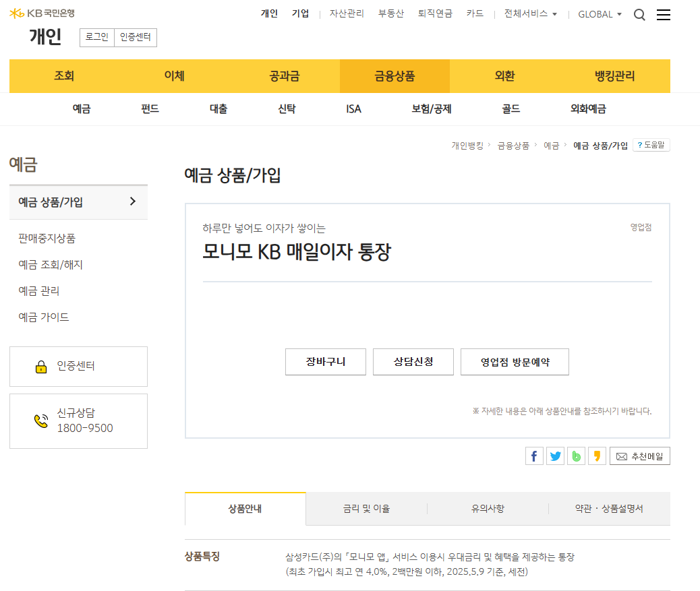Open the 뱅킹관리 main menu
This screenshot has width=700, height=591.
[x=615, y=76]
